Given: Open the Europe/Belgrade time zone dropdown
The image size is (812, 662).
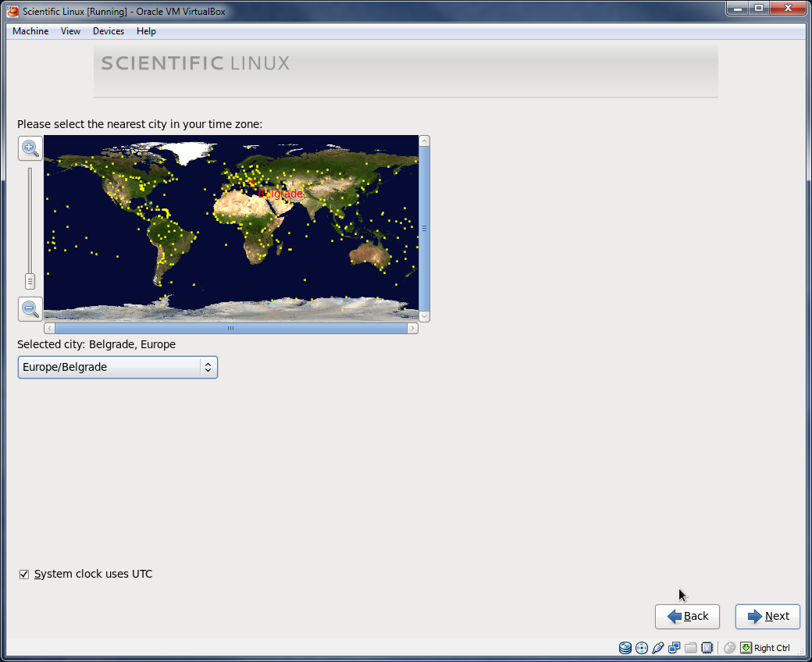Looking at the screenshot, I should (x=118, y=367).
